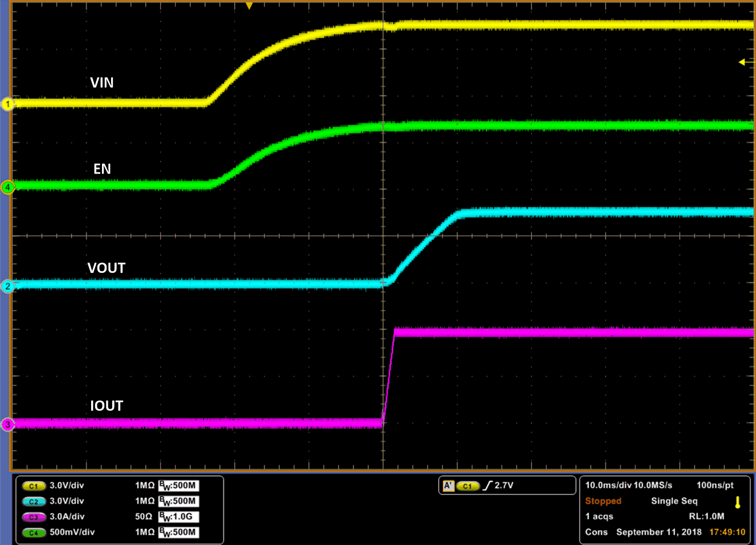Click the yellow C1 channel badge
Screen dimensions: 756x545
pyautogui.click(x=34, y=486)
